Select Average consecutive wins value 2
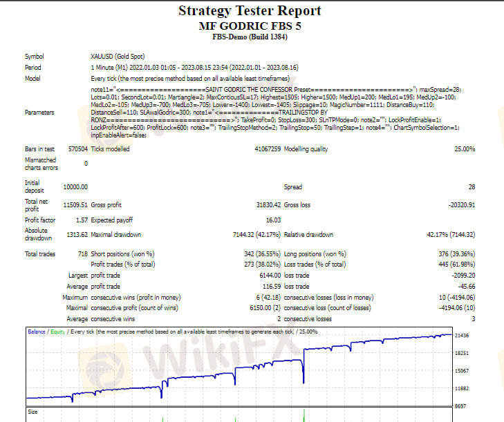Image resolution: width=504 pixels, height=422 pixels. coord(279,319)
